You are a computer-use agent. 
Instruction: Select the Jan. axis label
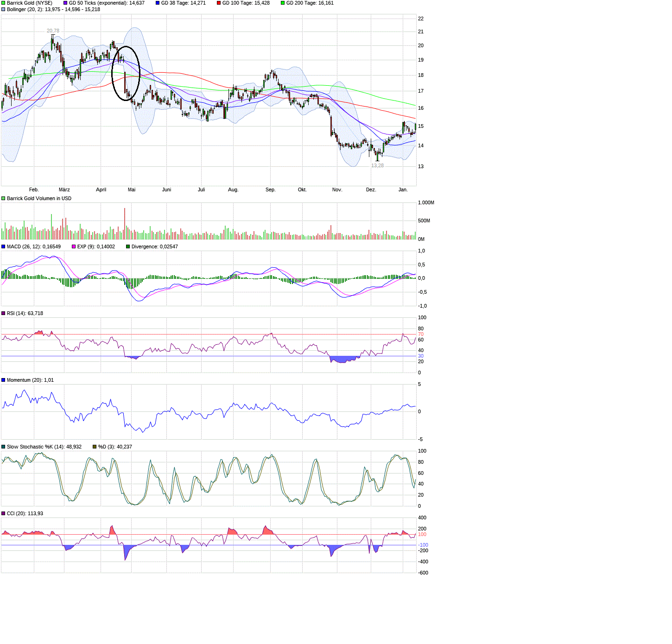[x=403, y=189]
